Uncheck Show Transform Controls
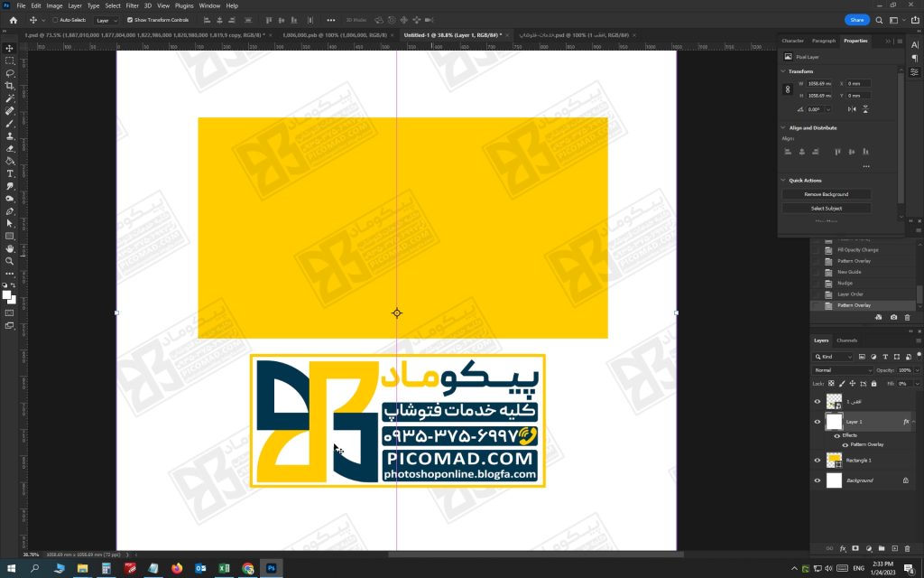Screen dimensions: 924x578 pyautogui.click(x=130, y=20)
